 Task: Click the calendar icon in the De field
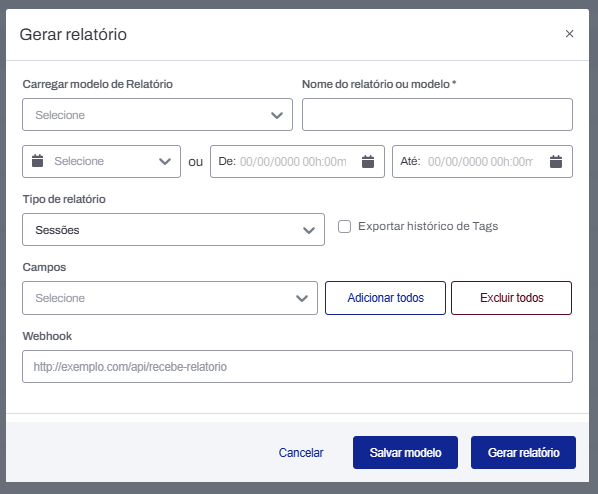(368, 161)
